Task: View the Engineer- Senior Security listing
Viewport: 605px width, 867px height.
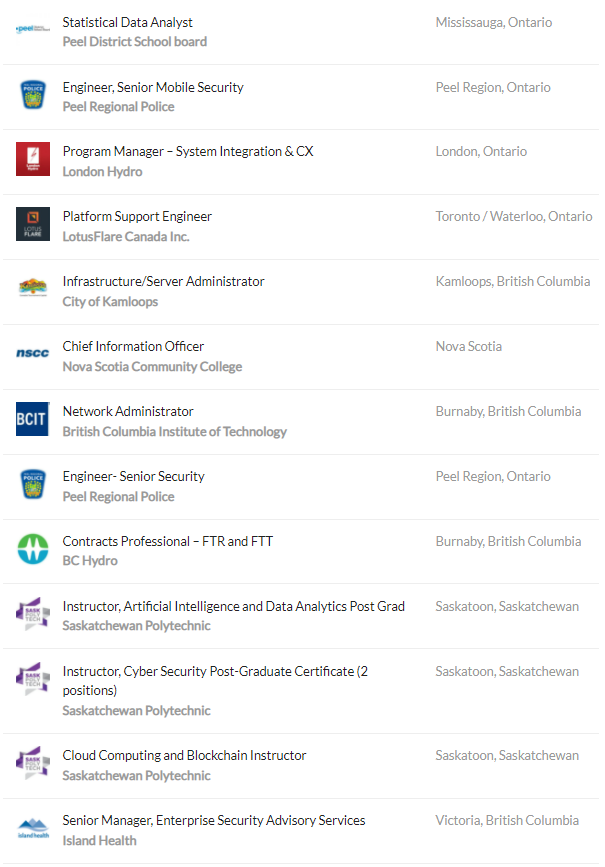Action: 133,477
